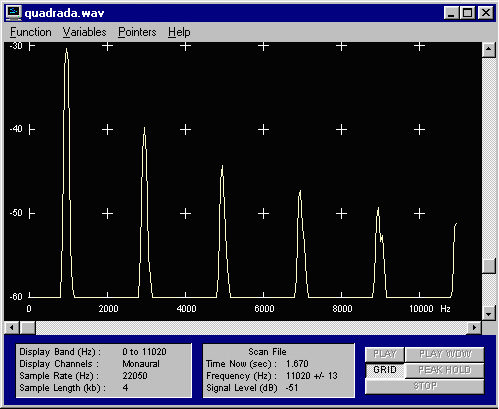The height and width of the screenshot is (409, 499).
Task: Open the Variables menu
Action: [x=84, y=32]
